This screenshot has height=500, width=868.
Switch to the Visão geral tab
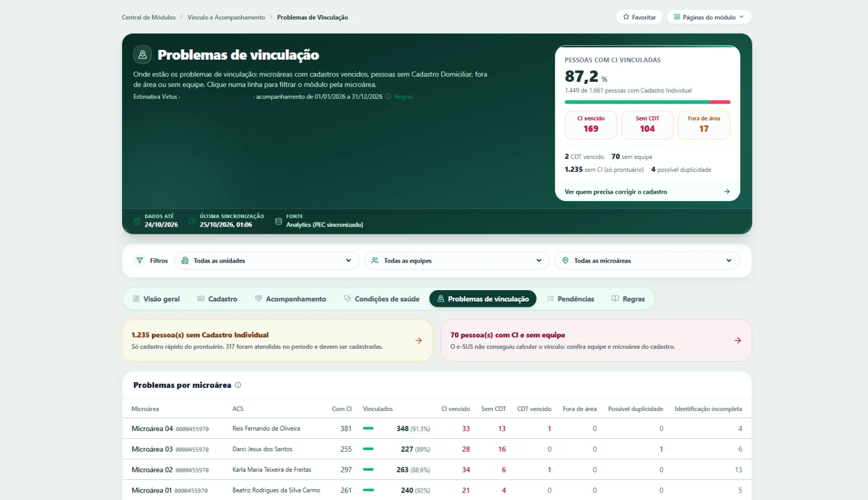tap(156, 299)
